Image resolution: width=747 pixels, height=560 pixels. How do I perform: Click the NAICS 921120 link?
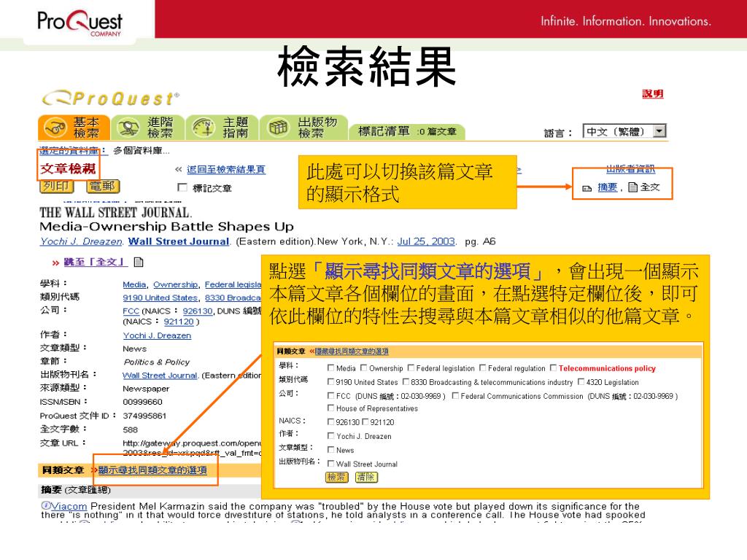pos(179,322)
